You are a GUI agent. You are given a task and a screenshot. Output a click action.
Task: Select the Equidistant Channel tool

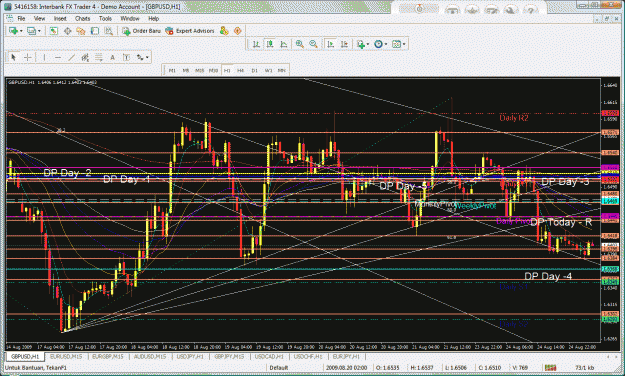tap(85, 57)
